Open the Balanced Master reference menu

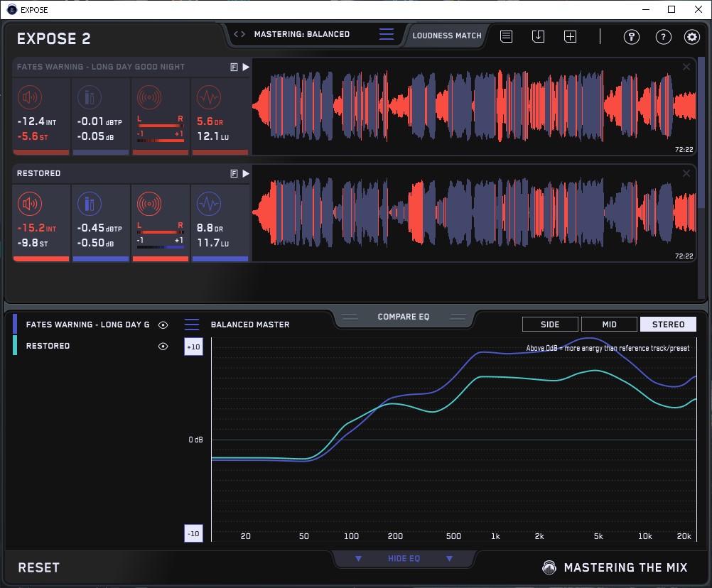192,325
